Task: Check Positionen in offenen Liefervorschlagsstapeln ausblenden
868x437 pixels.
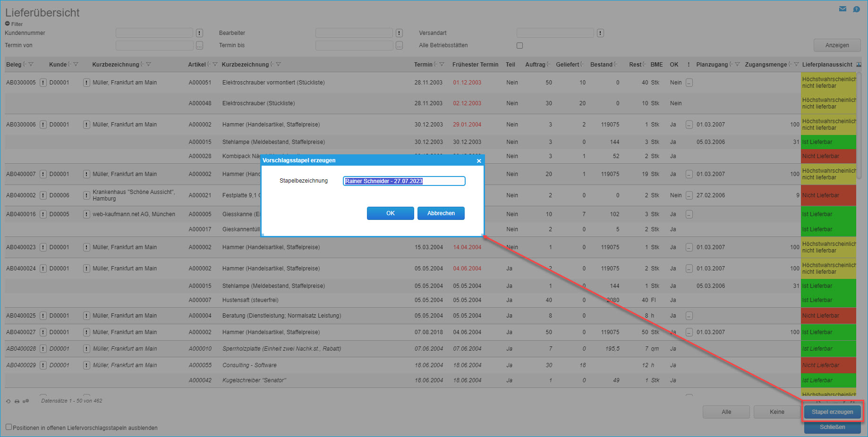Action: tap(9, 427)
